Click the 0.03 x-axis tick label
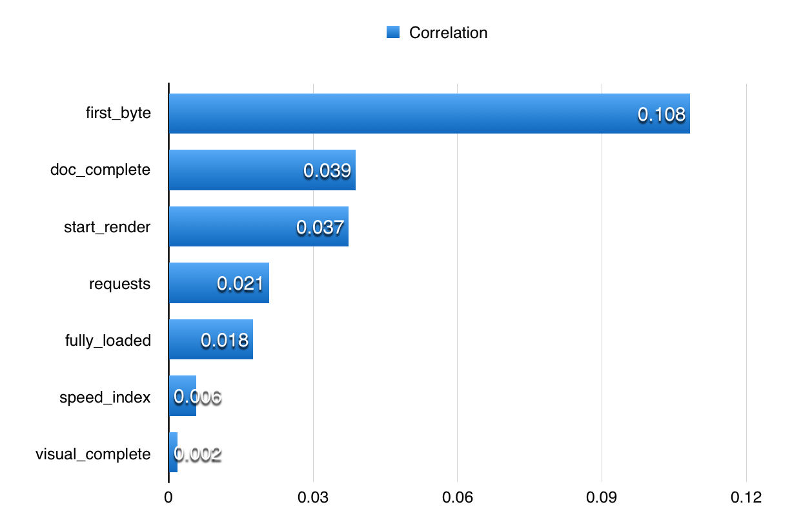 (313, 498)
